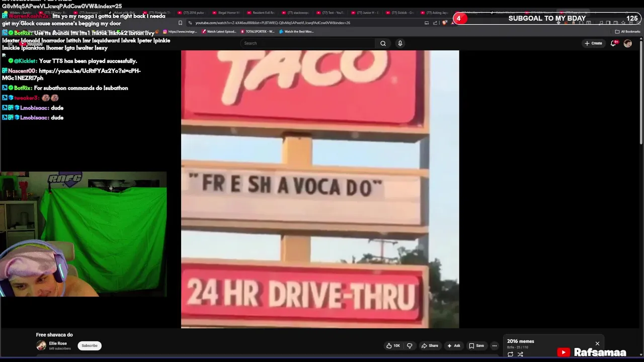Viewport: 644px width, 362px height.
Task: Click the Ellie Rose channel name
Action: pos(58,343)
